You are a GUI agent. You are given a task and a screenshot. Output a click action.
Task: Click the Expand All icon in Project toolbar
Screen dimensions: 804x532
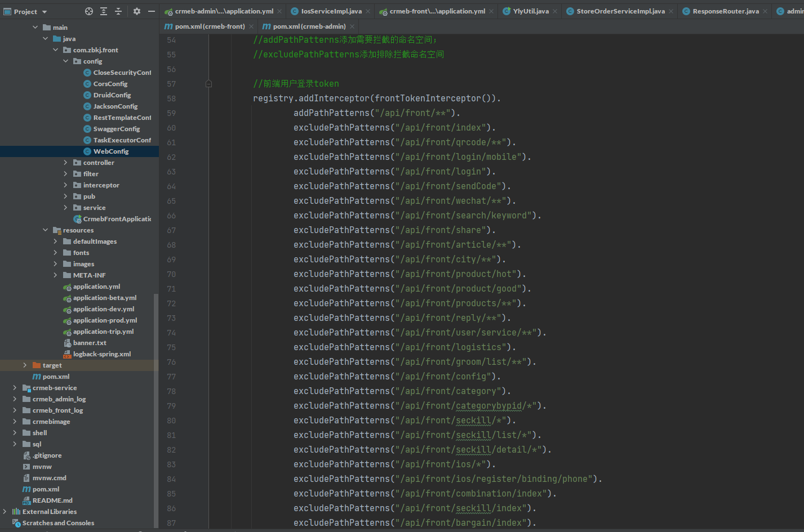click(x=104, y=11)
